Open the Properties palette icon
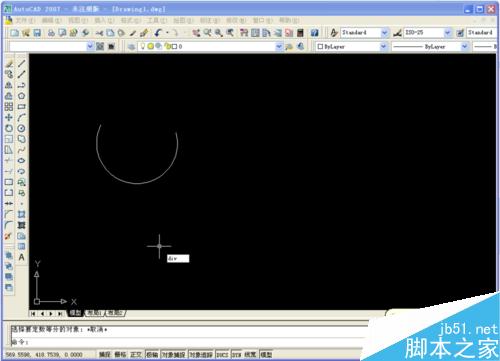The image size is (500, 361). [x=244, y=33]
